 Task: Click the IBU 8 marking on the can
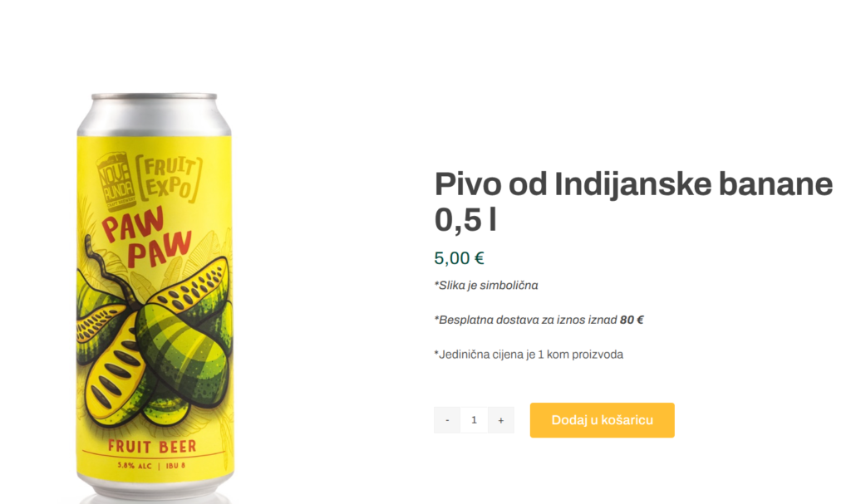[x=176, y=466]
